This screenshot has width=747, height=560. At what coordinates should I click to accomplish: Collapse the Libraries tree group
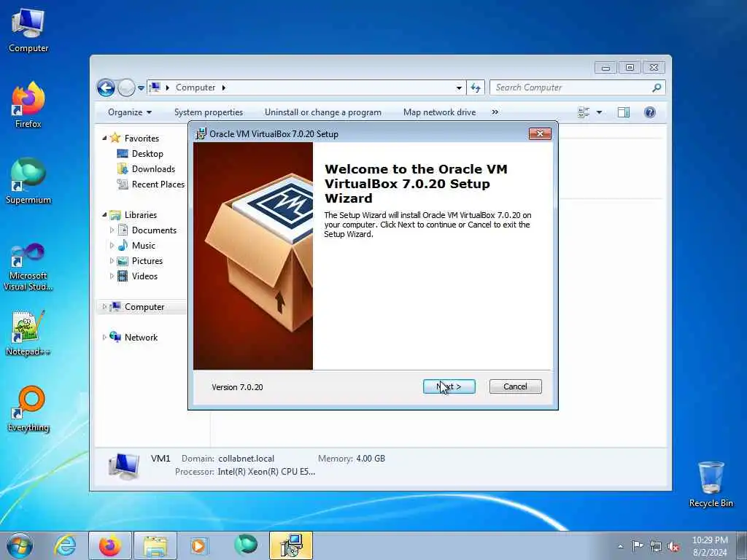pyautogui.click(x=104, y=215)
